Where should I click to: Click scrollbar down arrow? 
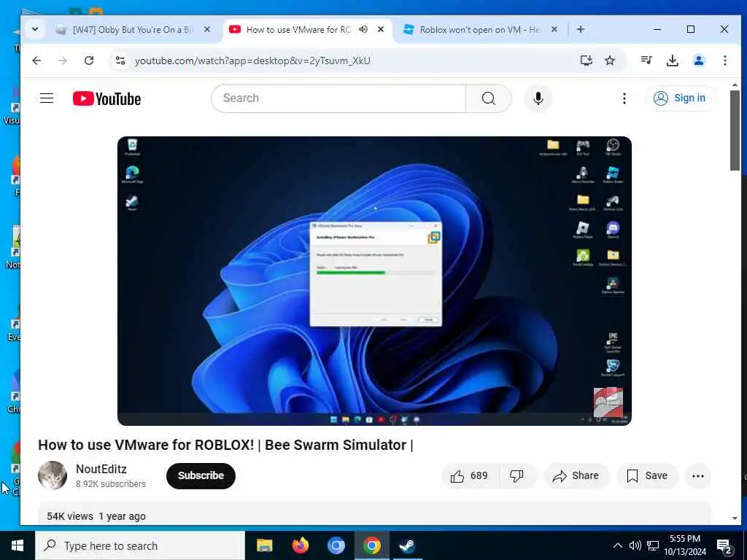[735, 518]
